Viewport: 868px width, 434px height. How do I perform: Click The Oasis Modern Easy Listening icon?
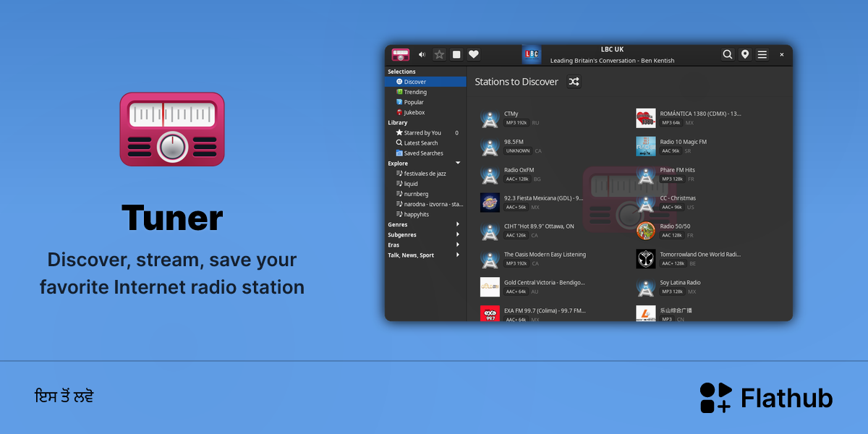pos(490,259)
